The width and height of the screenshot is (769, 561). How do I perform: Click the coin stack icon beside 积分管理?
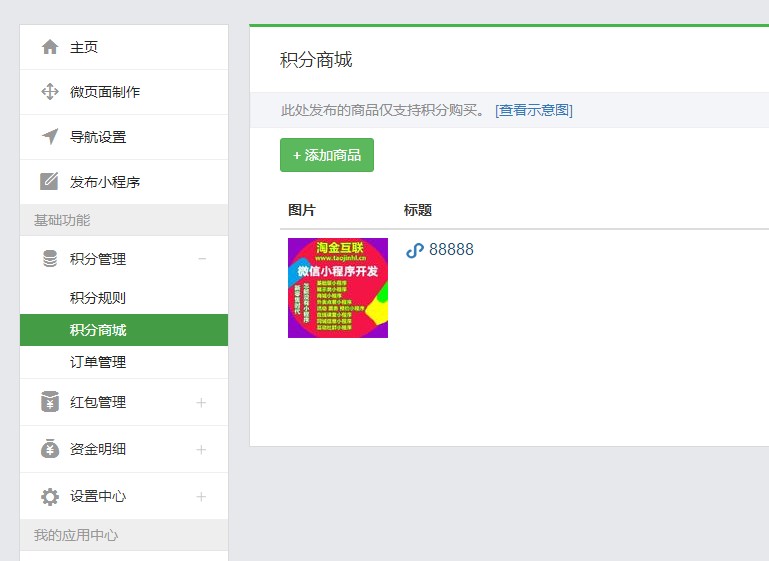tap(50, 259)
